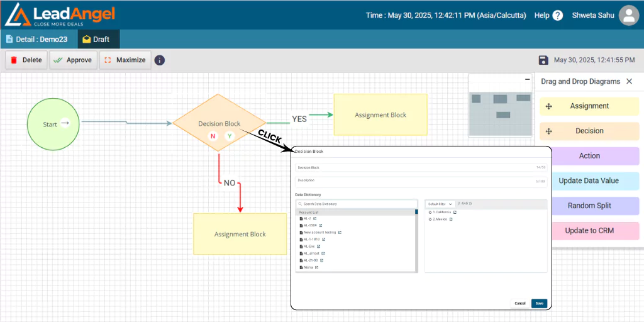Click Save in Decision Block dialog

click(539, 303)
